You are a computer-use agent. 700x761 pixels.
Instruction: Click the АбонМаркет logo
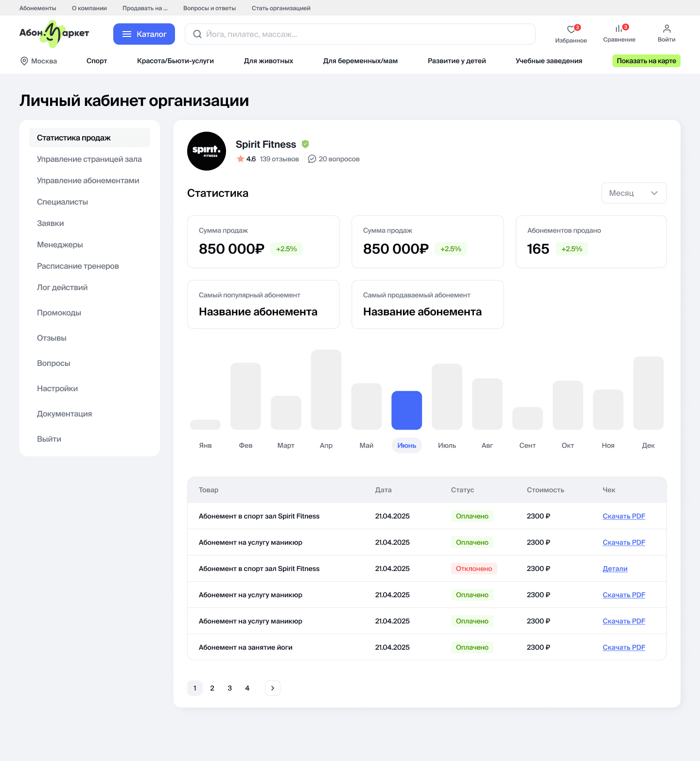[x=54, y=34]
